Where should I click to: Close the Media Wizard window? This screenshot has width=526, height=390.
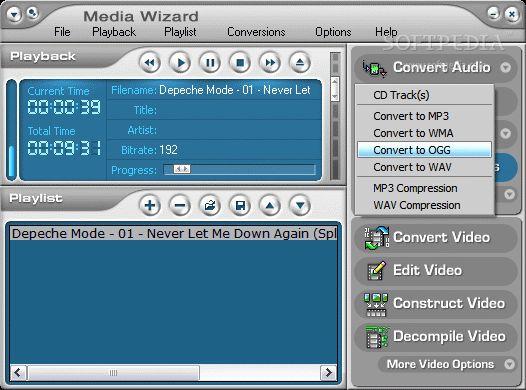512,14
